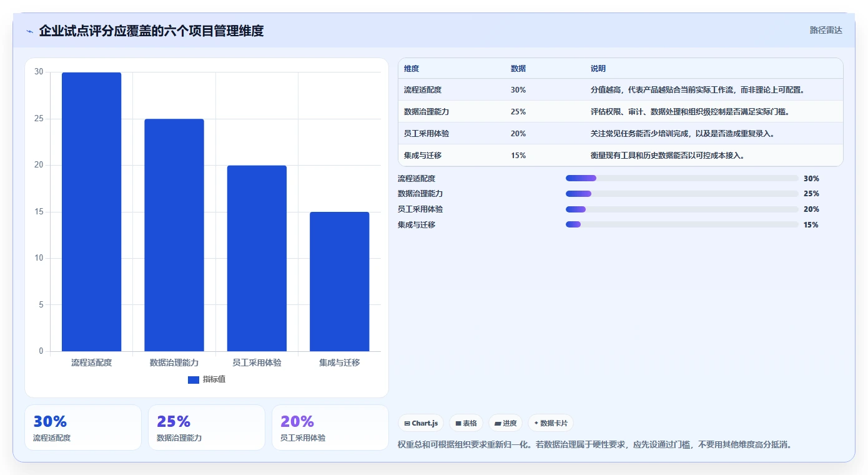The height and width of the screenshot is (475, 868).
Task: Select the Chart.js chip
Action: pyautogui.click(x=421, y=423)
